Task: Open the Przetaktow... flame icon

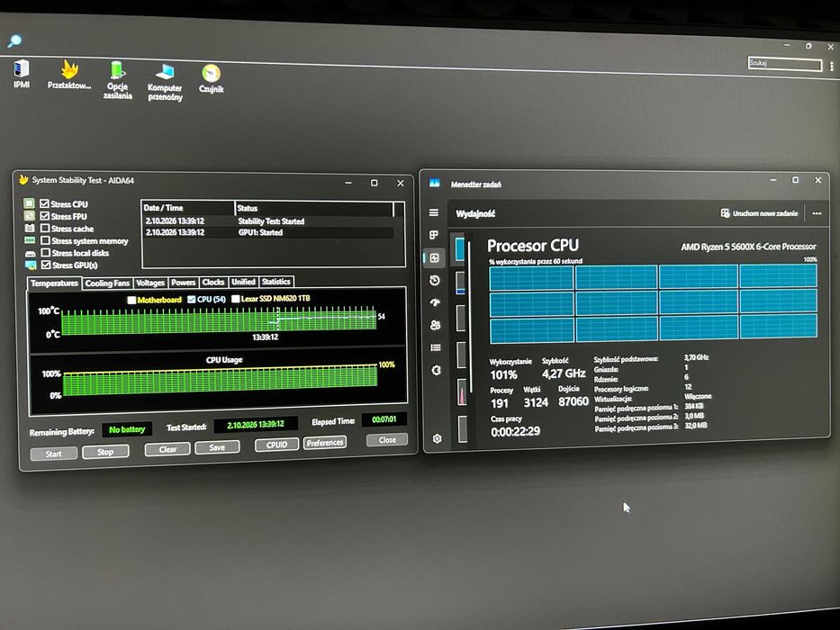Action: [69, 75]
